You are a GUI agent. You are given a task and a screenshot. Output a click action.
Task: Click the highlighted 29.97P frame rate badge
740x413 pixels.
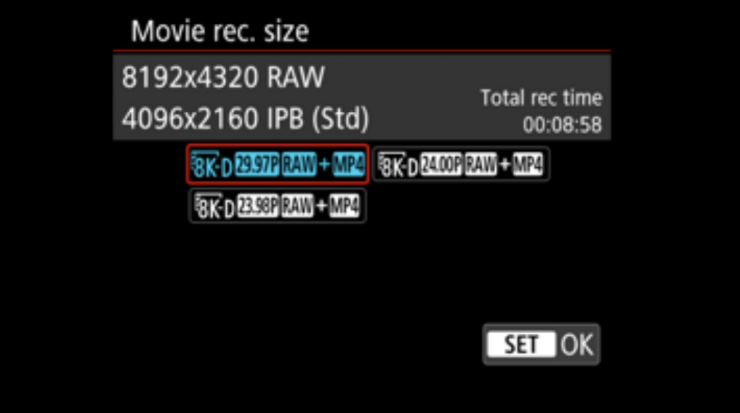(257, 165)
